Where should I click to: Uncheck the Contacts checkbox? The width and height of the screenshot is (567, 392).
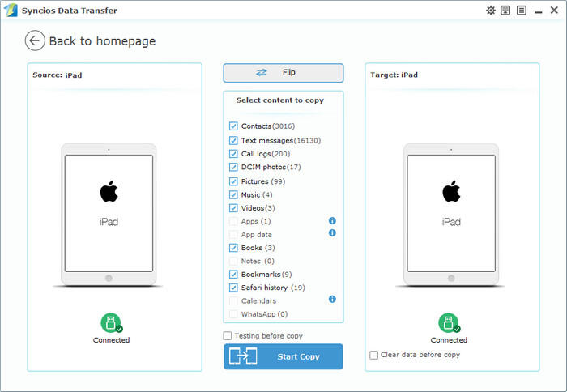pos(233,126)
